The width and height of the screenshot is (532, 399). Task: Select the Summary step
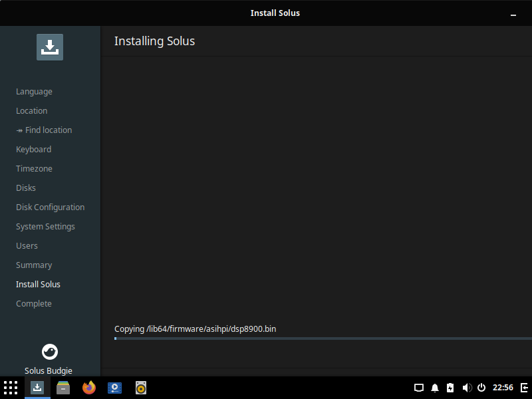34,265
